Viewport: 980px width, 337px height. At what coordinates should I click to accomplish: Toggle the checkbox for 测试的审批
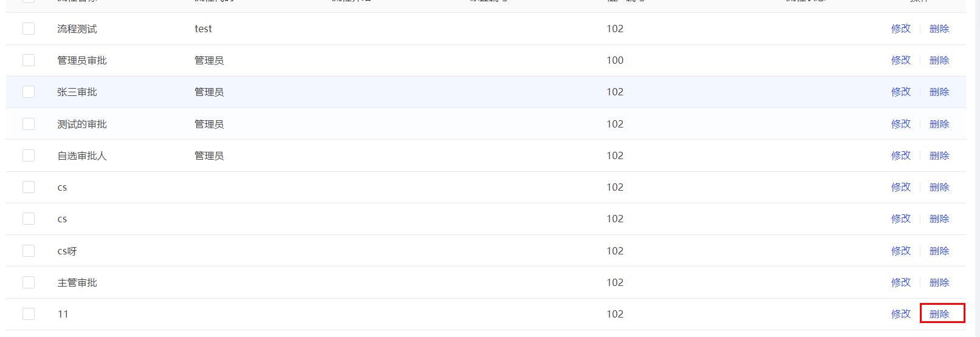(x=29, y=124)
